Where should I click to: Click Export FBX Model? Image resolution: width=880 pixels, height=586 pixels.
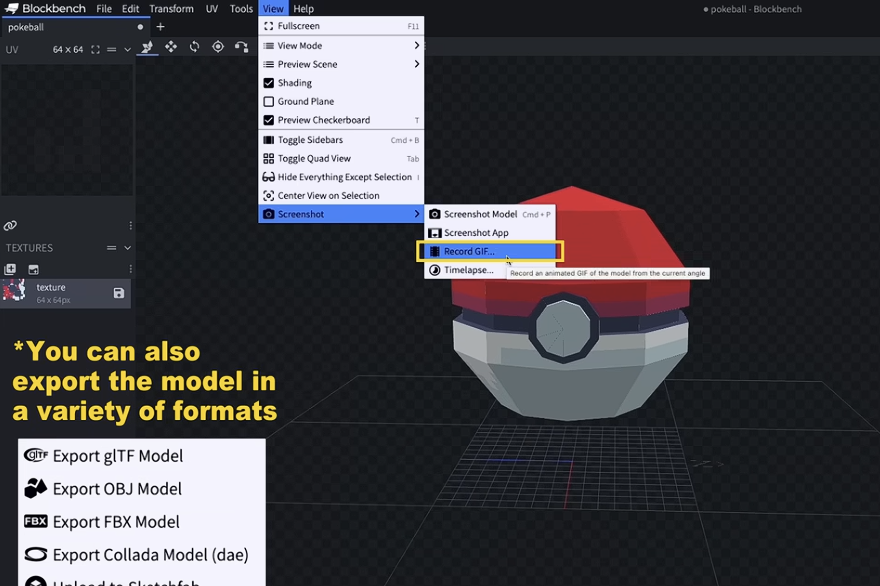click(141, 522)
